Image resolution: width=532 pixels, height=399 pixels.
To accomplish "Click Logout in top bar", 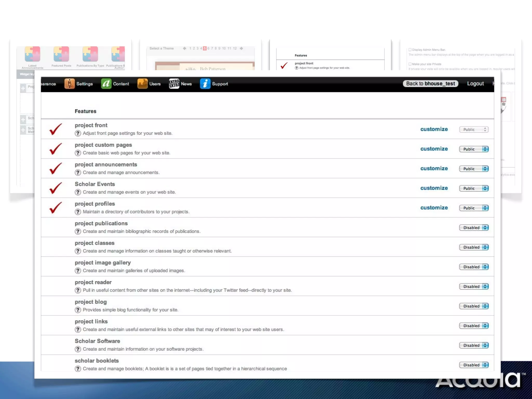I will pyautogui.click(x=475, y=83).
